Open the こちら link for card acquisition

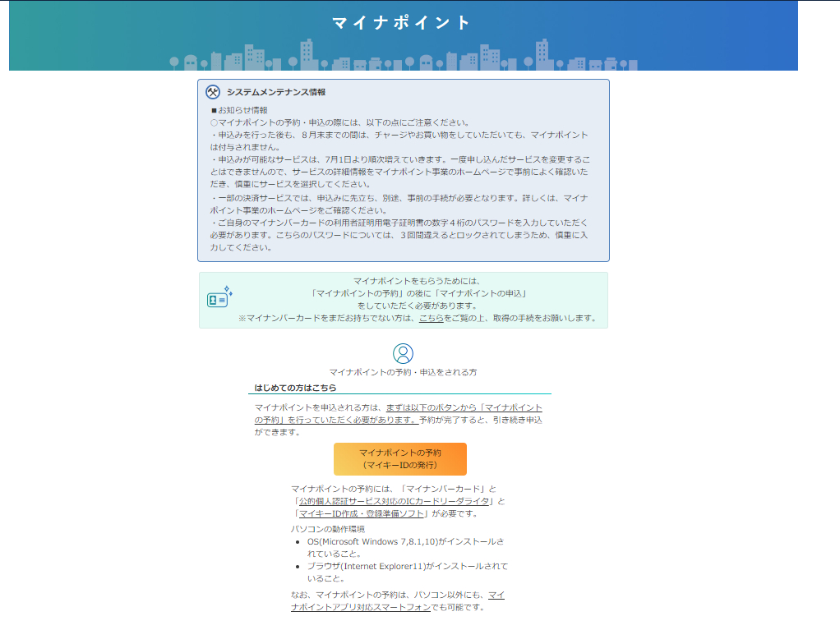pyautogui.click(x=431, y=318)
